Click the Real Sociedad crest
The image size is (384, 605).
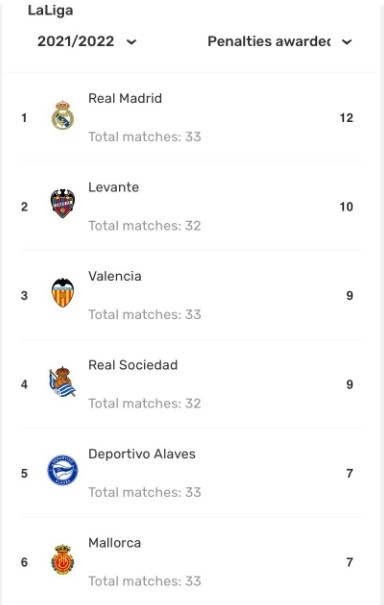click(x=63, y=382)
